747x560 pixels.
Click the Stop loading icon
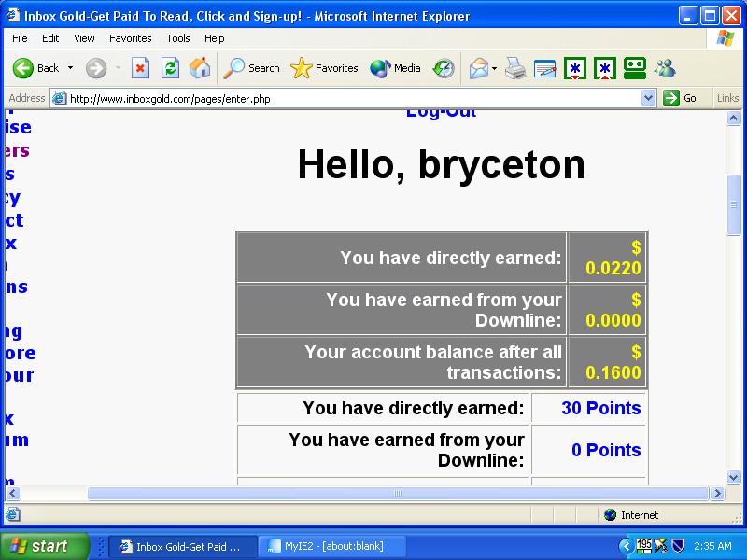pyautogui.click(x=142, y=68)
